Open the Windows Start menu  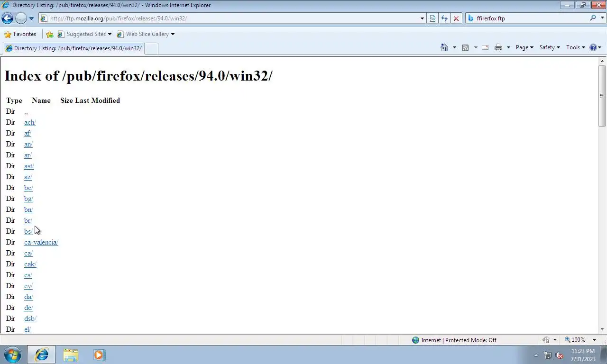12,355
